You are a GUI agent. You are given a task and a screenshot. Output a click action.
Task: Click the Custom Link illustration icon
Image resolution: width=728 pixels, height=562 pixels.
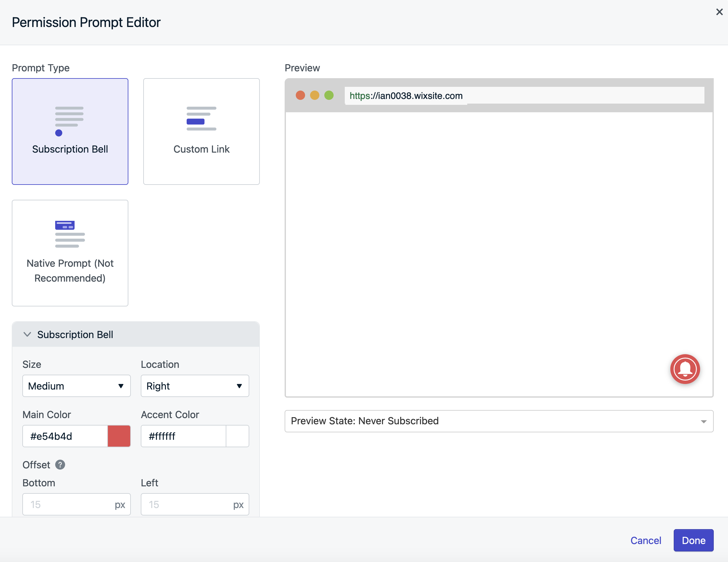[x=201, y=118]
